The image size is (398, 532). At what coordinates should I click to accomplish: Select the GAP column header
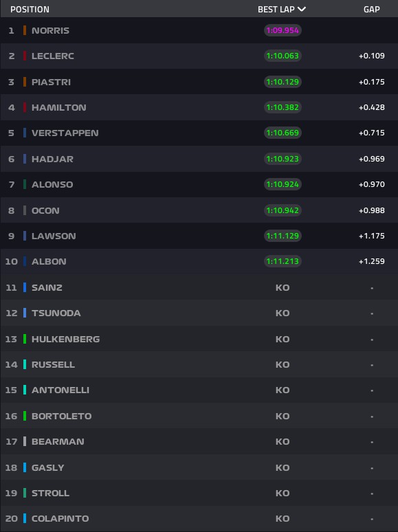[371, 10]
